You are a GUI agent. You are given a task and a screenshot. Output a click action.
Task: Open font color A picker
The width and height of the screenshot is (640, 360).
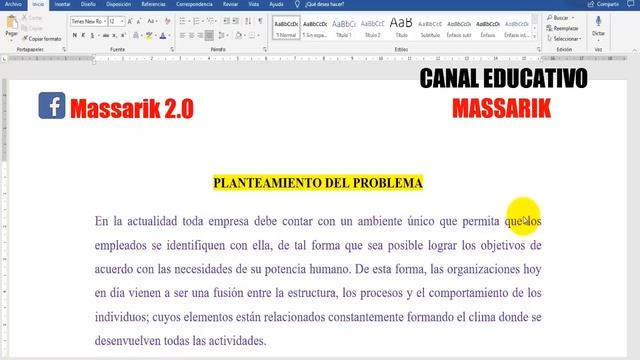tap(163, 36)
